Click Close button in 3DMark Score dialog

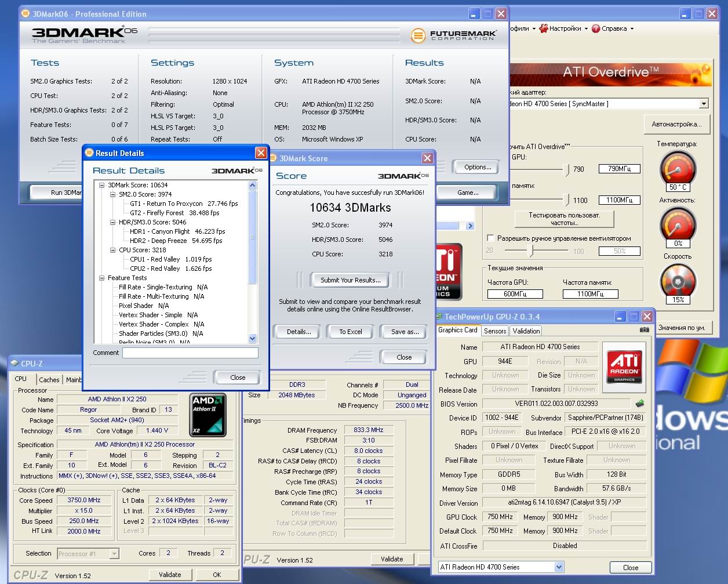404,357
